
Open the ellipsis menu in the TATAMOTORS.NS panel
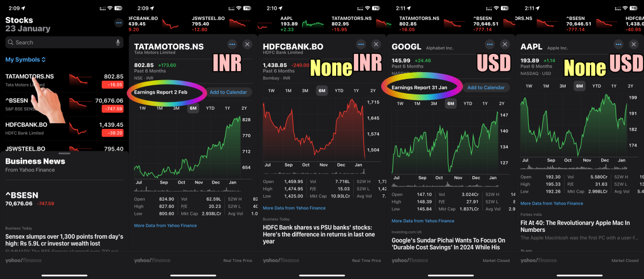(x=232, y=44)
